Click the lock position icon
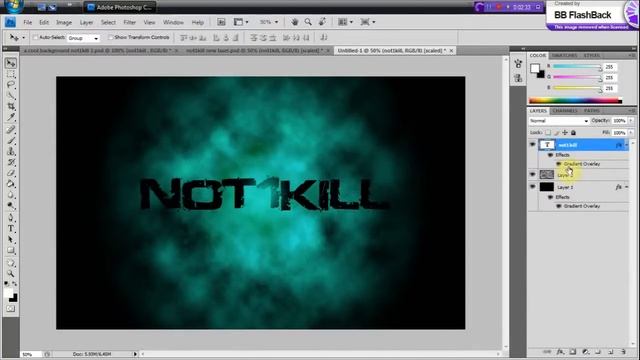Screen dimensions: 640x360 (565, 132)
